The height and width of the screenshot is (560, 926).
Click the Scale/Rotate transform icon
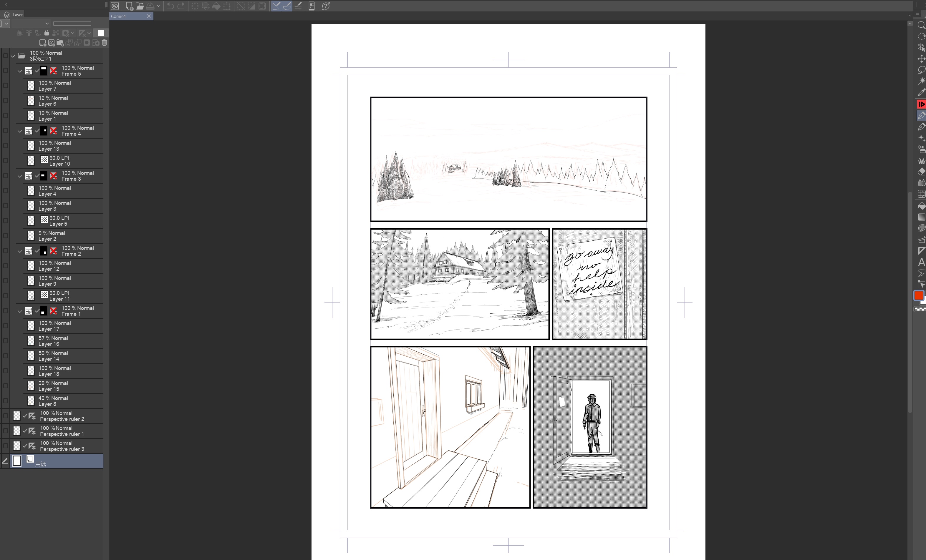click(x=227, y=6)
